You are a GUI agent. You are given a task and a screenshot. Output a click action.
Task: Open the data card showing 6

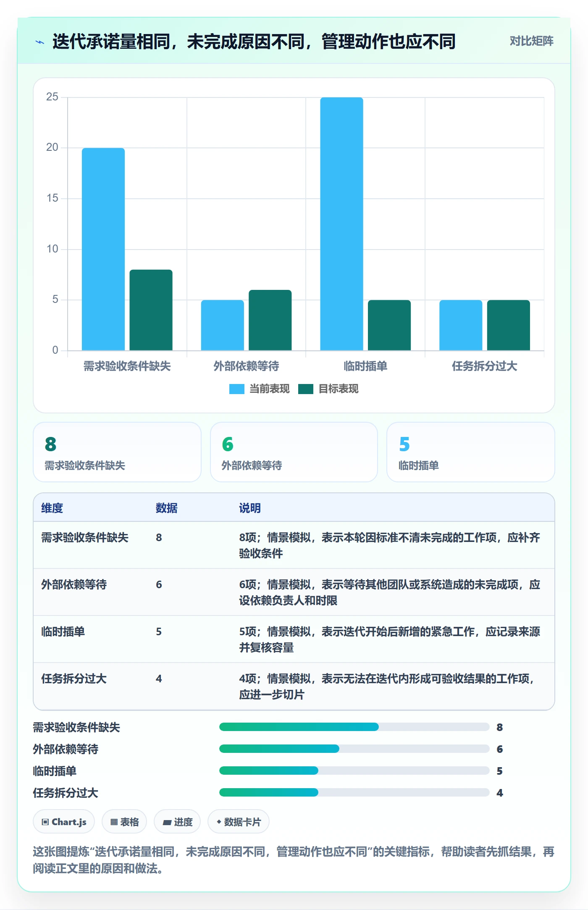point(294,452)
